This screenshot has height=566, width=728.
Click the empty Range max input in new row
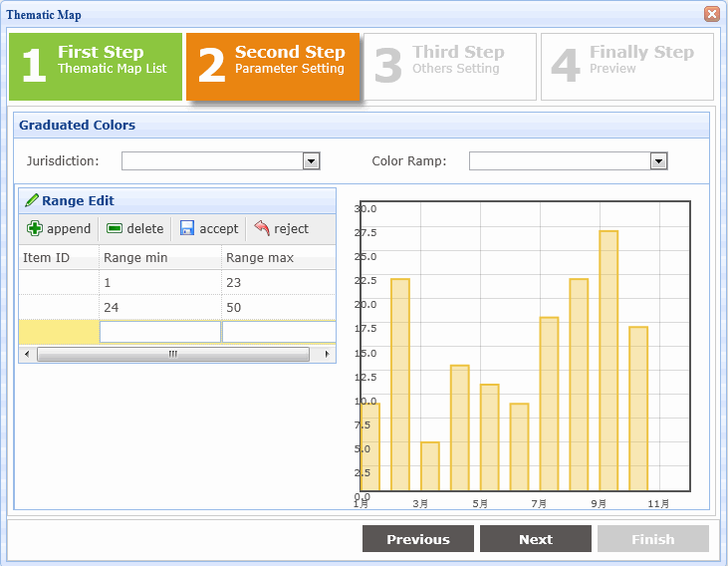[x=279, y=332]
